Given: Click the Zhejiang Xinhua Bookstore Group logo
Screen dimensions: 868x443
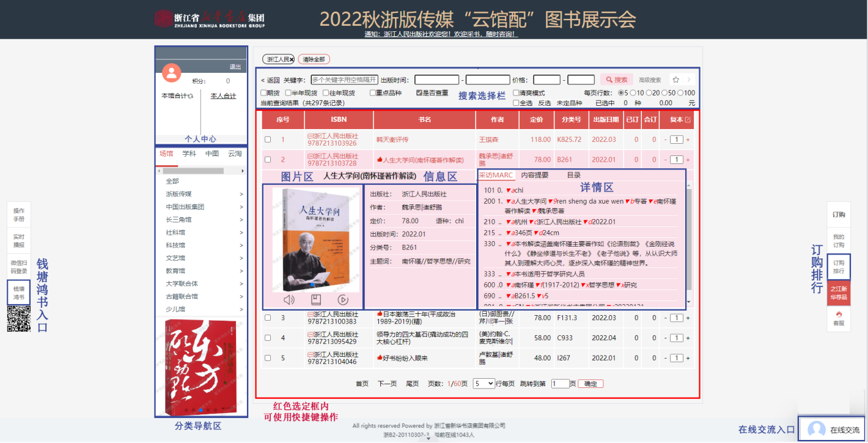Looking at the screenshot, I should 210,18.
